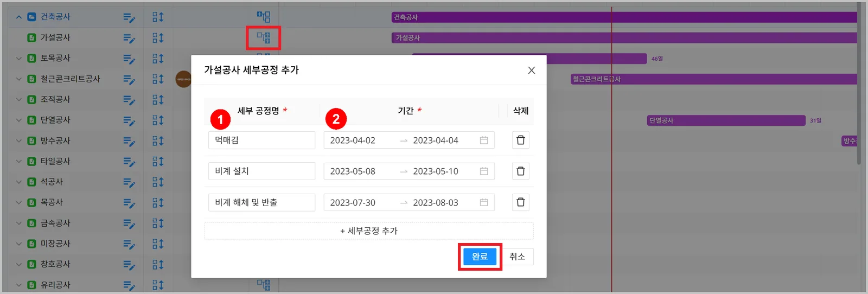Expand the 토목공사 row
Image resolution: width=868 pixels, height=294 pixels.
tap(19, 58)
